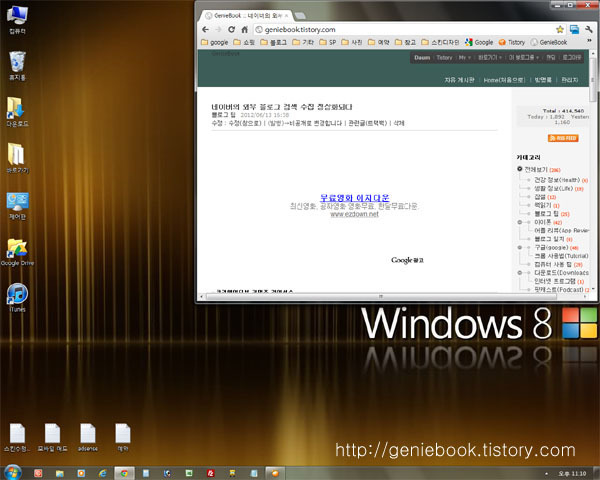This screenshot has width=600, height=480.
Task: Click the orange RSS FEED button
Action: coord(563,138)
